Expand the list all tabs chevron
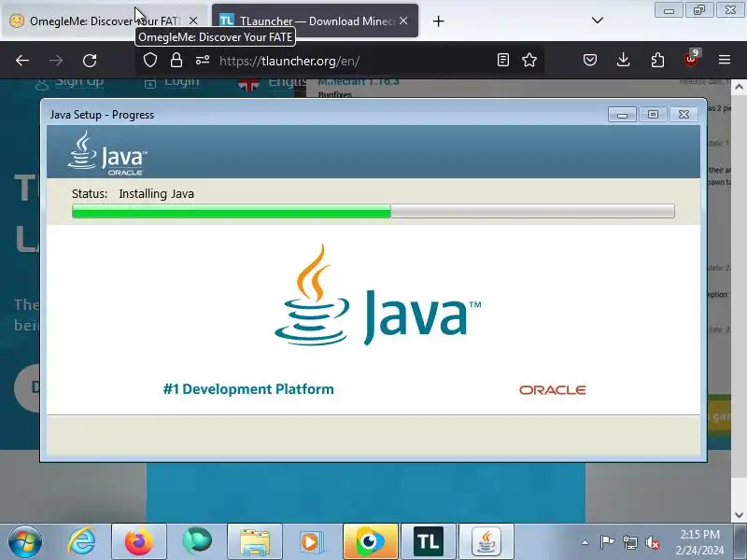The width and height of the screenshot is (747, 560). (598, 21)
